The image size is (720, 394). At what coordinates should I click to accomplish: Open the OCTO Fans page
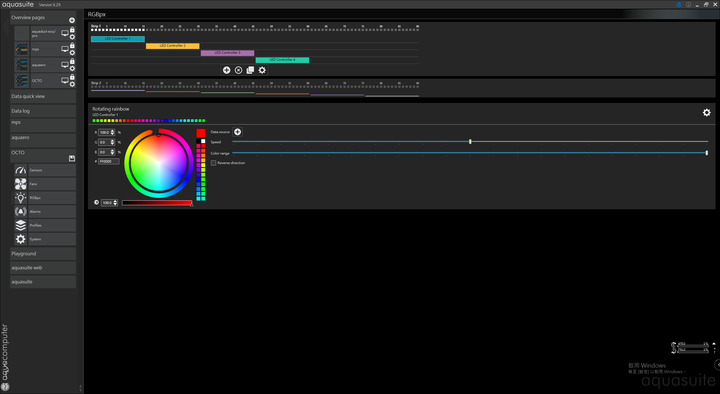click(52, 184)
